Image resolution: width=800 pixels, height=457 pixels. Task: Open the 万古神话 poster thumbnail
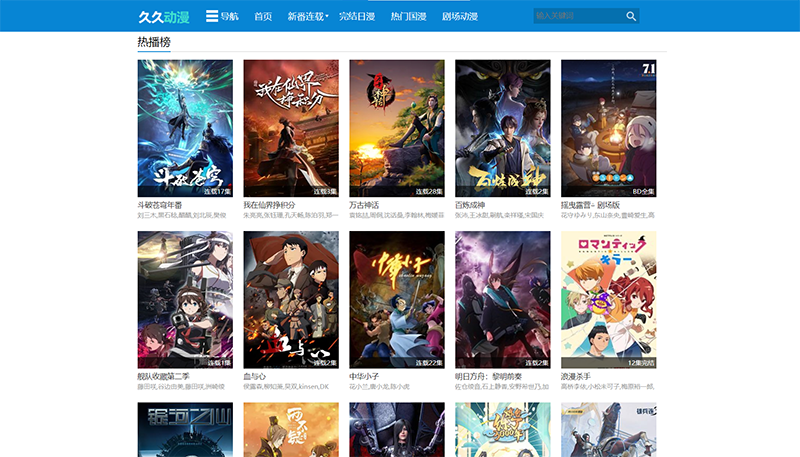tap(397, 128)
